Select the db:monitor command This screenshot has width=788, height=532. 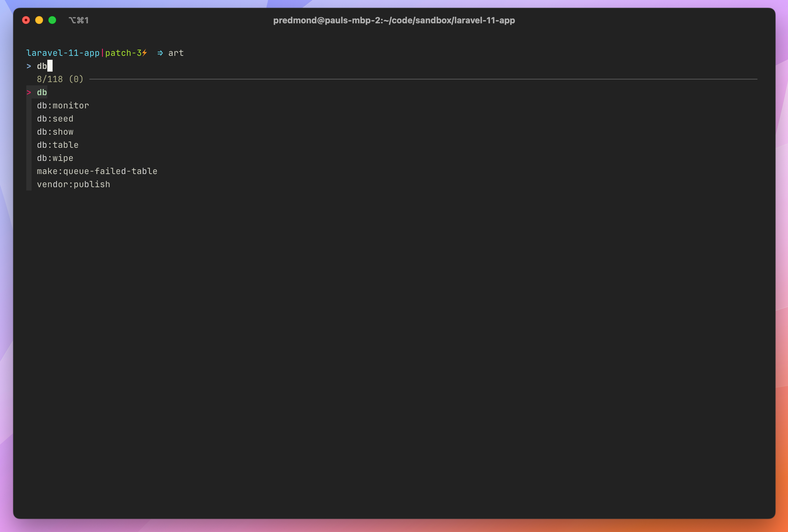63,106
